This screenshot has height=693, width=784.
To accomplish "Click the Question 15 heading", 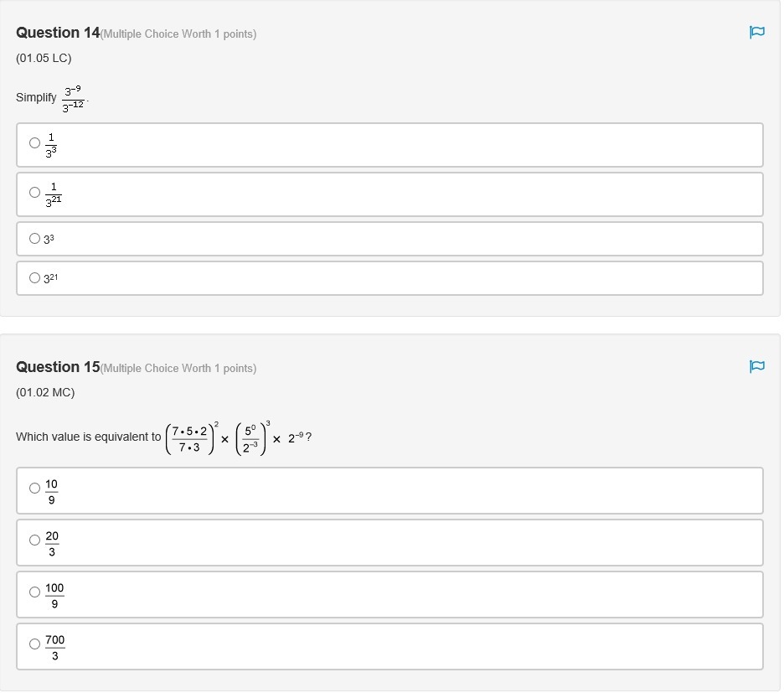I will pos(58,367).
